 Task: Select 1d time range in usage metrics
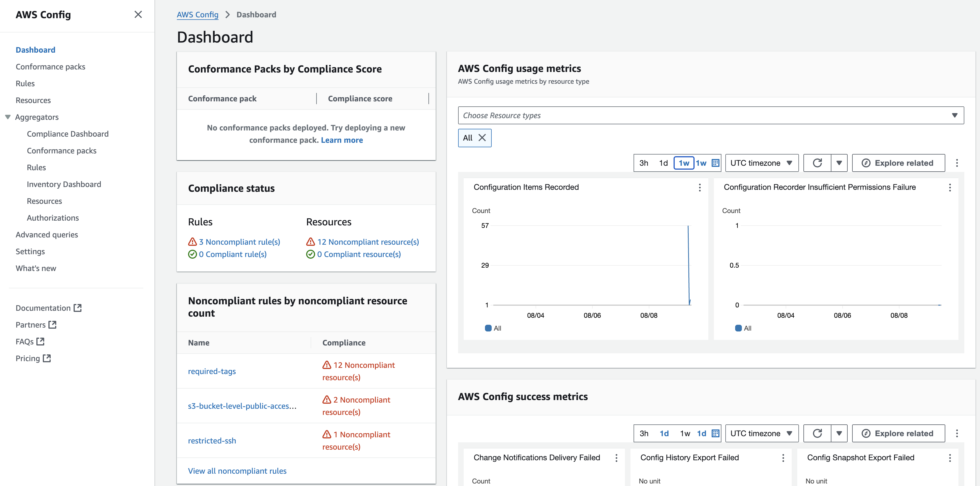pyautogui.click(x=664, y=163)
